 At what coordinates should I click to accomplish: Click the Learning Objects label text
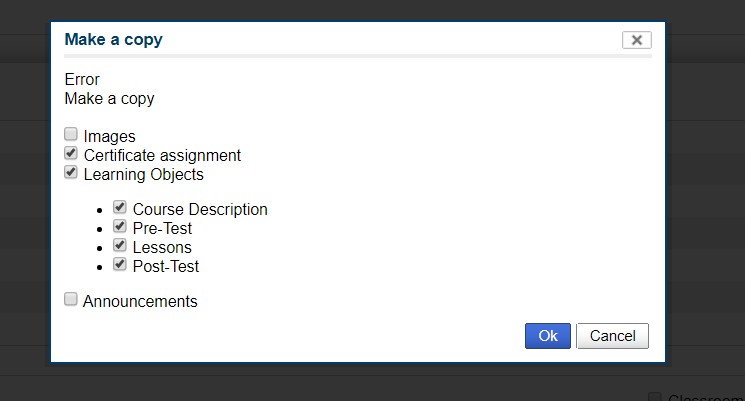pyautogui.click(x=143, y=174)
